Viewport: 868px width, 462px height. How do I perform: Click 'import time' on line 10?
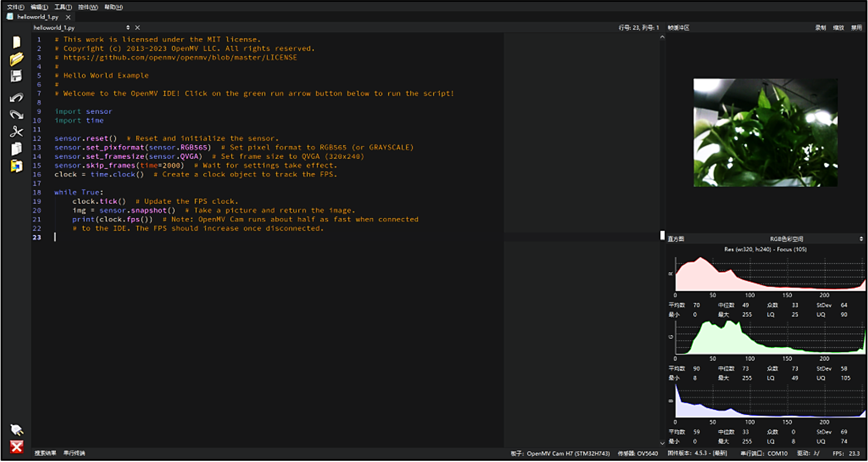(x=79, y=120)
